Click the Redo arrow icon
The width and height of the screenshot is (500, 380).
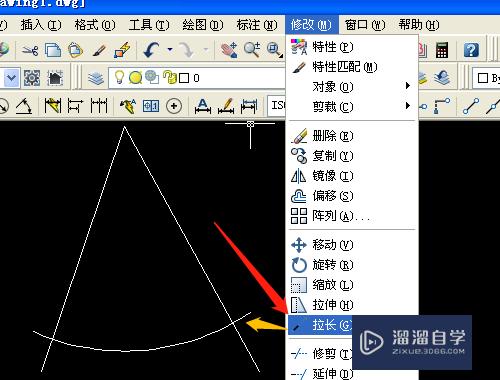pyautogui.click(x=187, y=50)
